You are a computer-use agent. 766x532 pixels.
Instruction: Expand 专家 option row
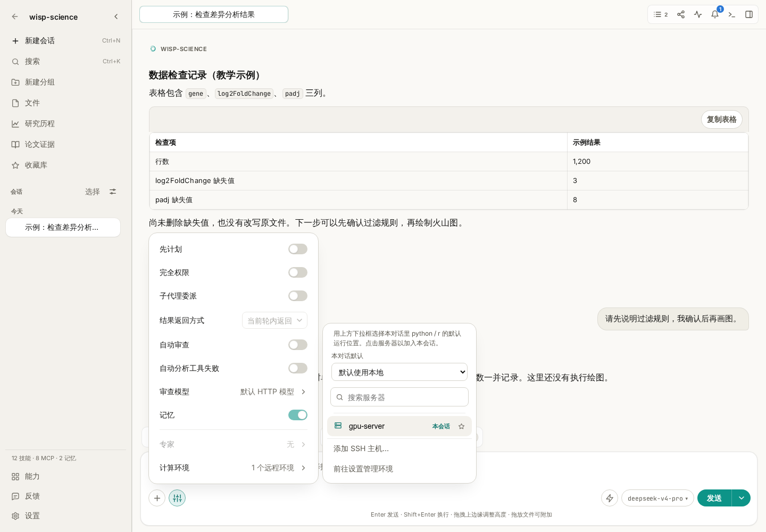(234, 444)
